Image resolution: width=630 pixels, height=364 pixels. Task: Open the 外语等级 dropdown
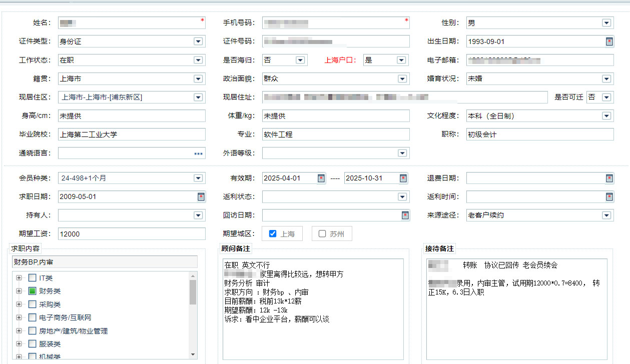click(x=402, y=153)
